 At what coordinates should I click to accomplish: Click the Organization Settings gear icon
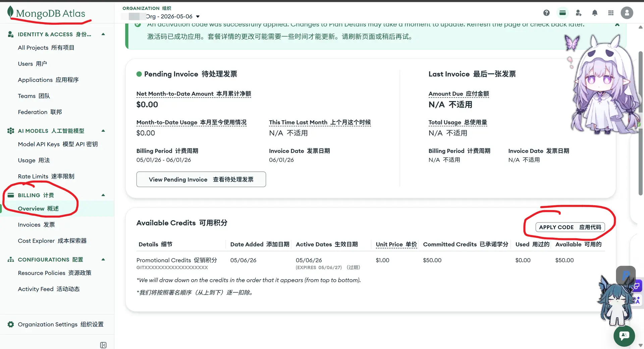(x=11, y=324)
